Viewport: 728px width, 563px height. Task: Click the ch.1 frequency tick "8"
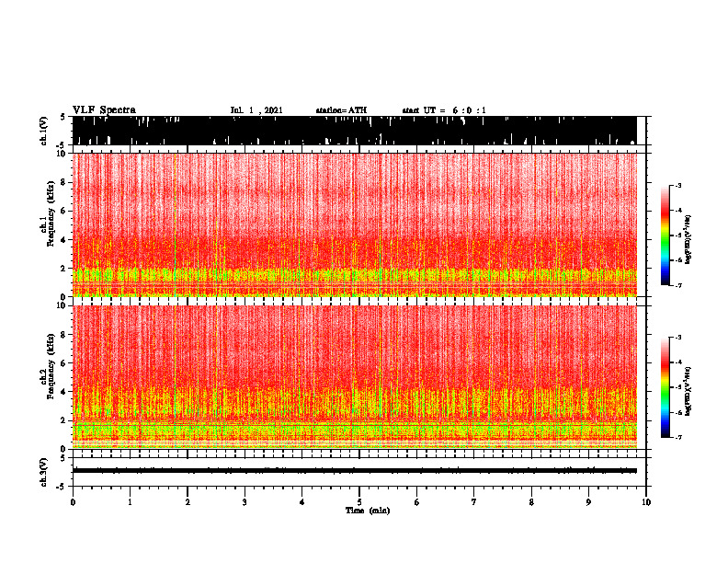[63, 182]
